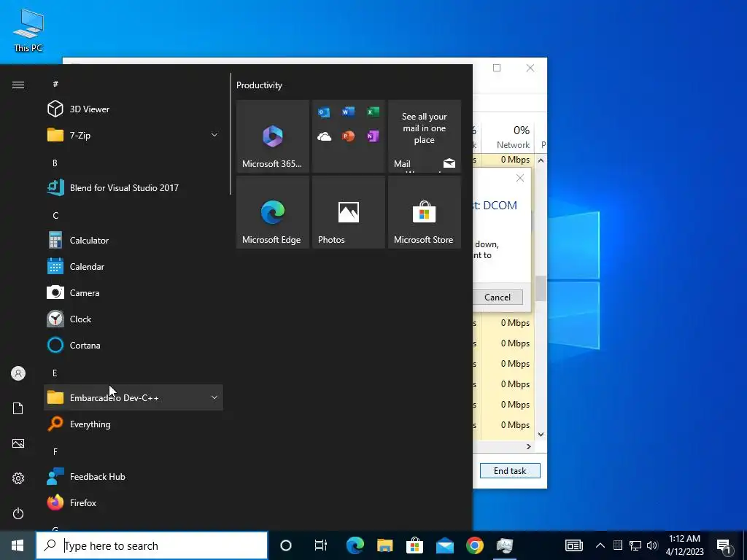747x560 pixels.
Task: Click the Network column header in Task Manager
Action: 513,137
